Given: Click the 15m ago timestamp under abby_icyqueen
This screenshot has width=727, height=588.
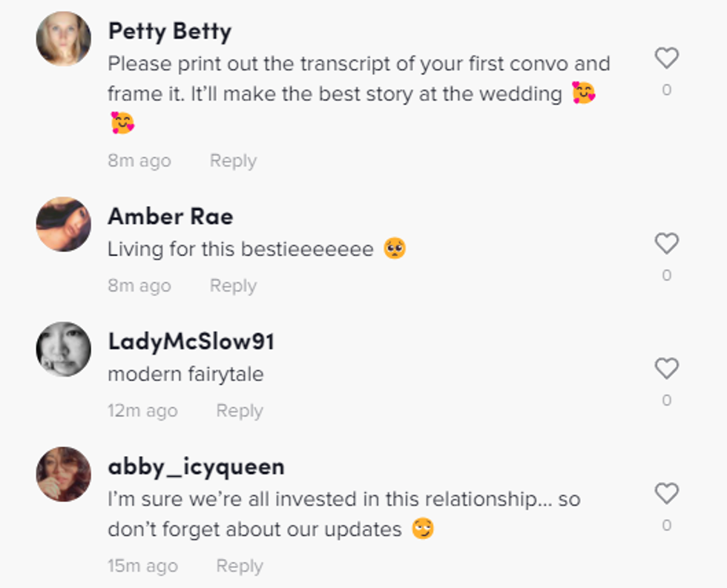Looking at the screenshot, I should point(142,566).
